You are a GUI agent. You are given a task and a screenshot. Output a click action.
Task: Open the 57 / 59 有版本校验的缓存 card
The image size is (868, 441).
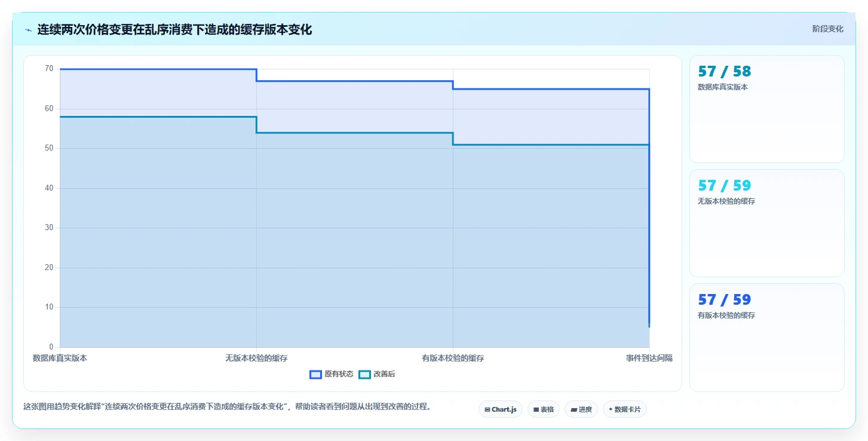coord(766,337)
